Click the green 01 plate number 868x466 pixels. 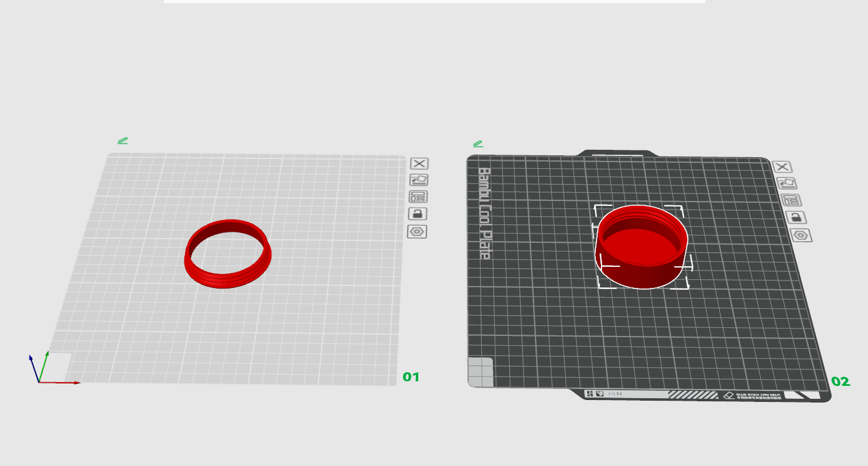(411, 377)
